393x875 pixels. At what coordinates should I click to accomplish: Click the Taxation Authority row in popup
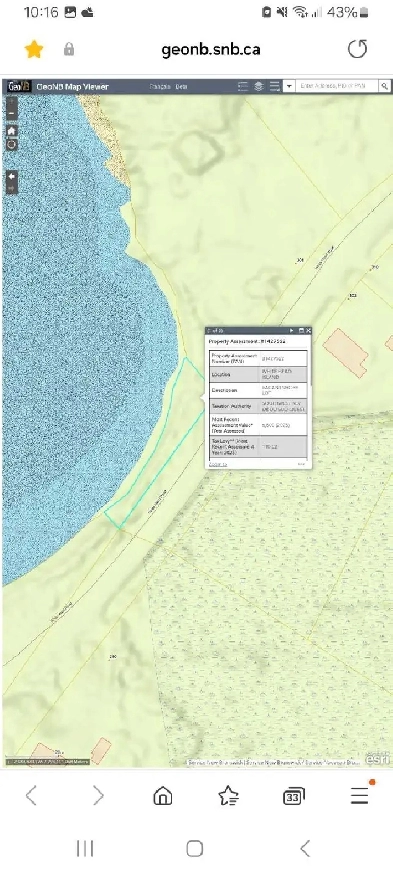coord(258,406)
